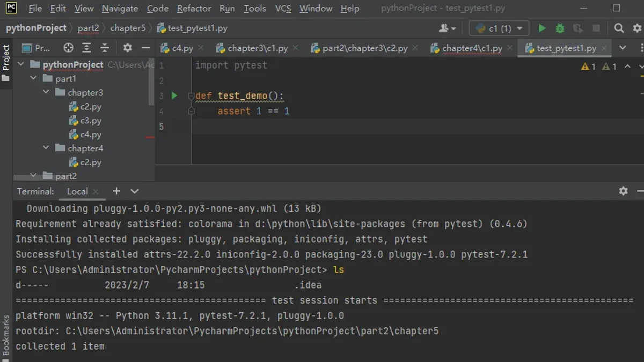
Task: Open Search Everywhere magnifier
Action: 619,28
